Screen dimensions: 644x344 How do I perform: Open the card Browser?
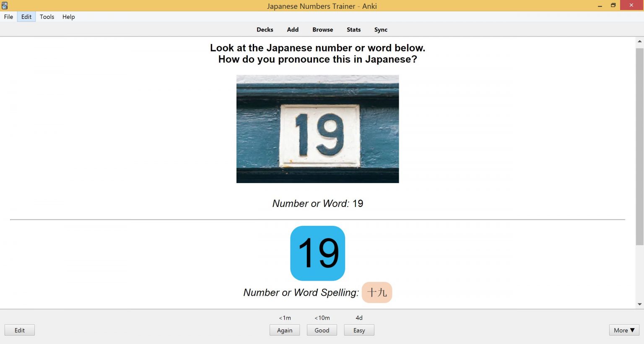[322, 29]
